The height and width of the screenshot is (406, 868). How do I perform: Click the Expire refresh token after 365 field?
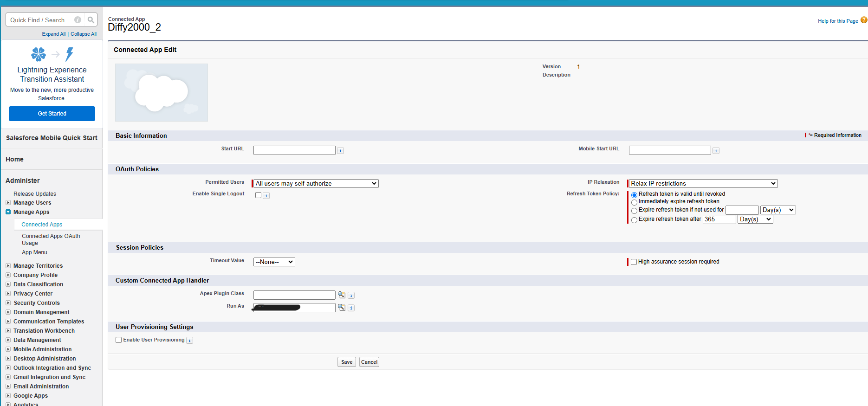tap(719, 219)
